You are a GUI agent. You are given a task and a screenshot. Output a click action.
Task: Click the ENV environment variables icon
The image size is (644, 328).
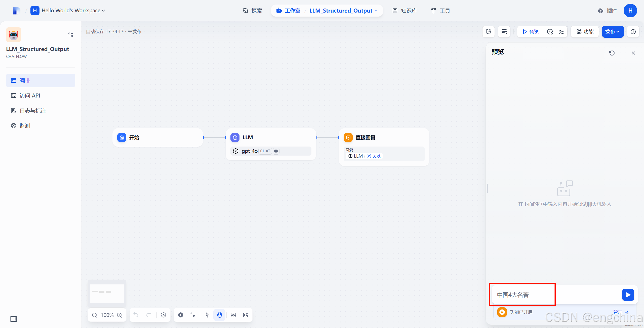pos(504,32)
